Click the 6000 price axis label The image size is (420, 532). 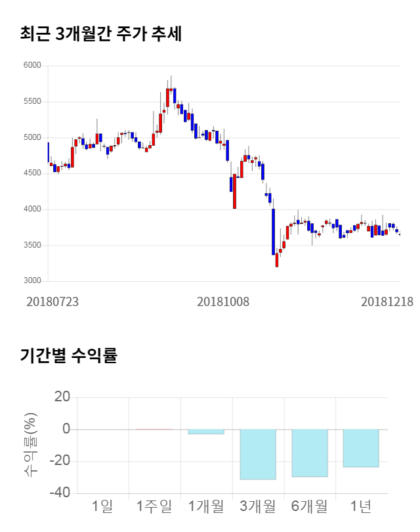(32, 66)
